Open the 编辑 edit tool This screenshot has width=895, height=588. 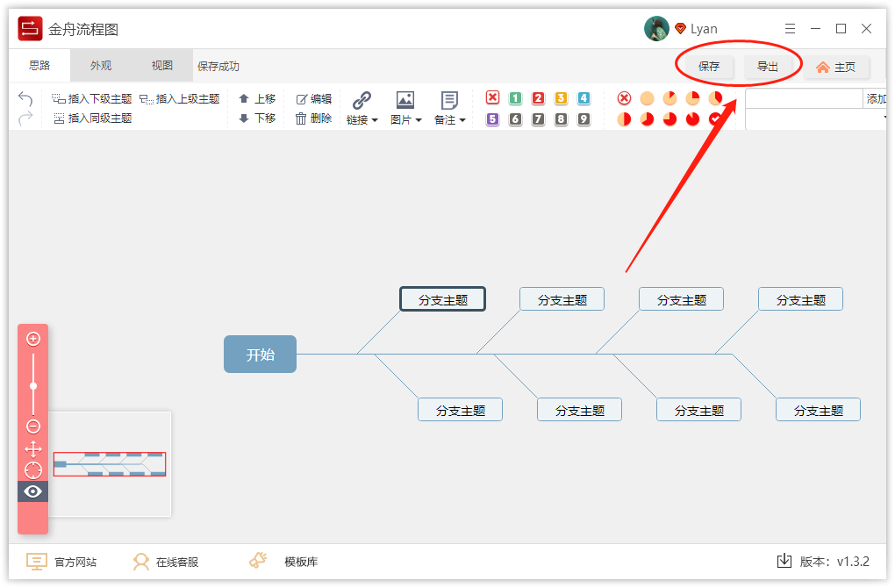pos(312,98)
